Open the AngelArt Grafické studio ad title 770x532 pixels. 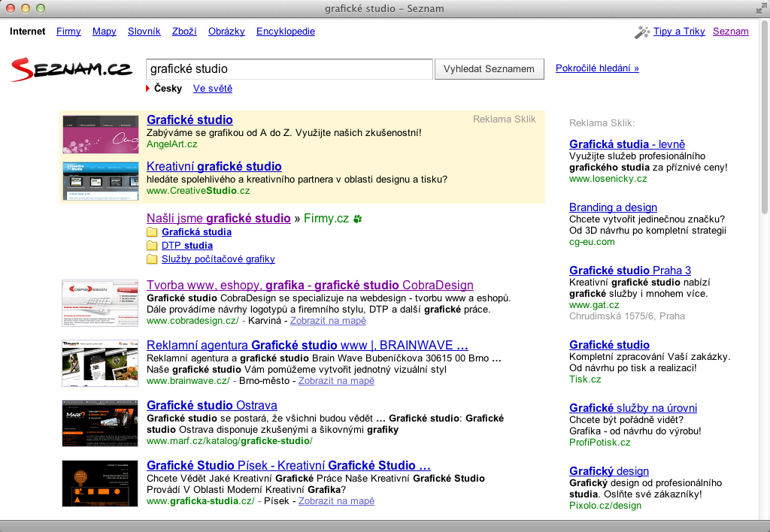click(x=189, y=119)
